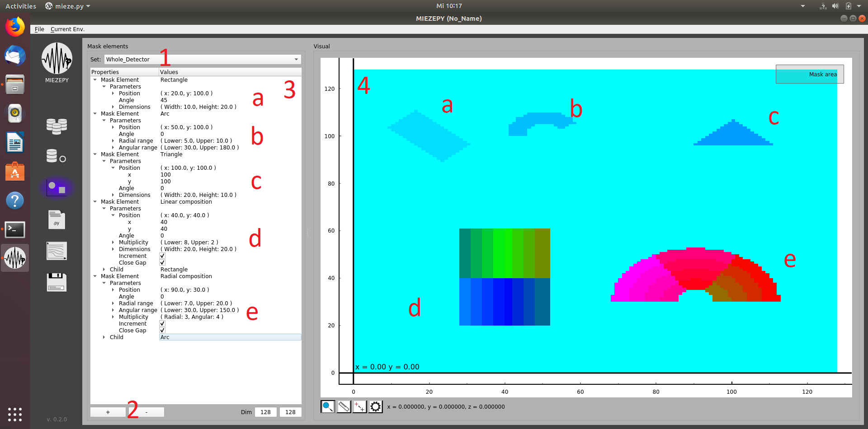Add a mask element with plus button
Viewport: 868px width, 429px height.
[108, 412]
